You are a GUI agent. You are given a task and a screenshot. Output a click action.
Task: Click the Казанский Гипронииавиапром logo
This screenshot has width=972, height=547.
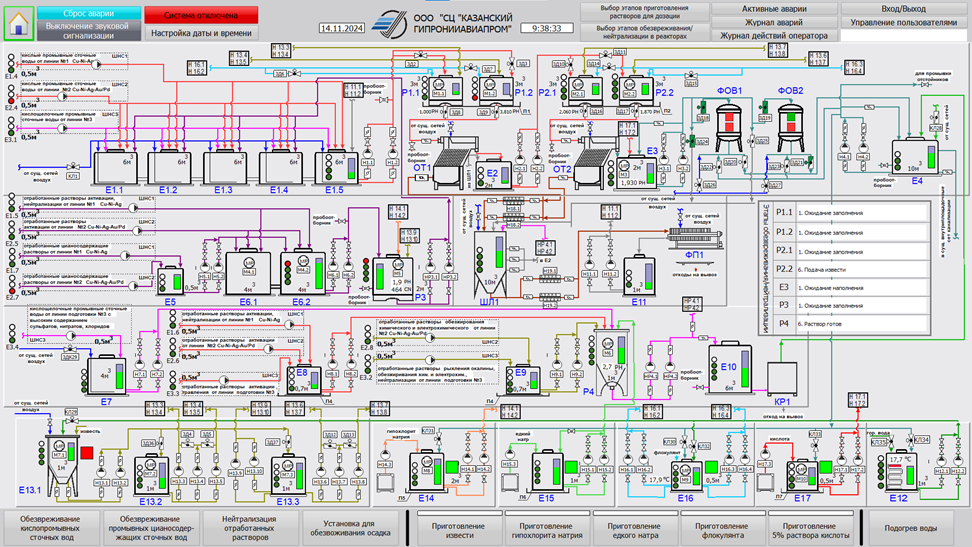[389, 24]
